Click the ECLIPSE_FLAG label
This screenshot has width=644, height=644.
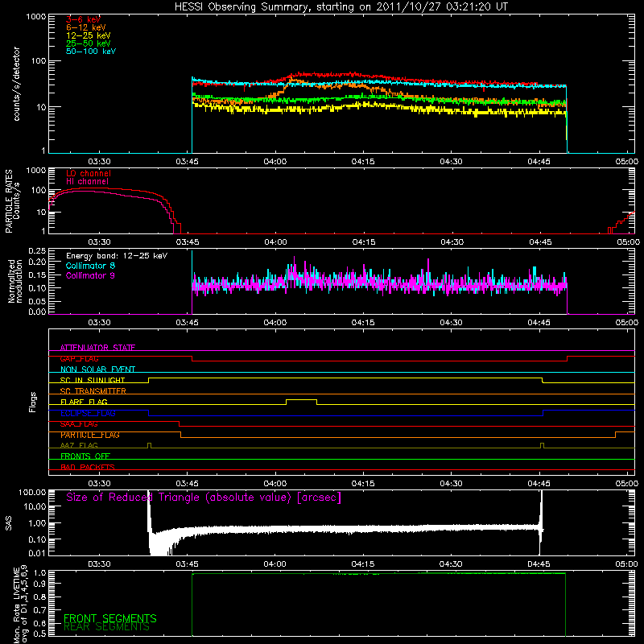click(88, 413)
